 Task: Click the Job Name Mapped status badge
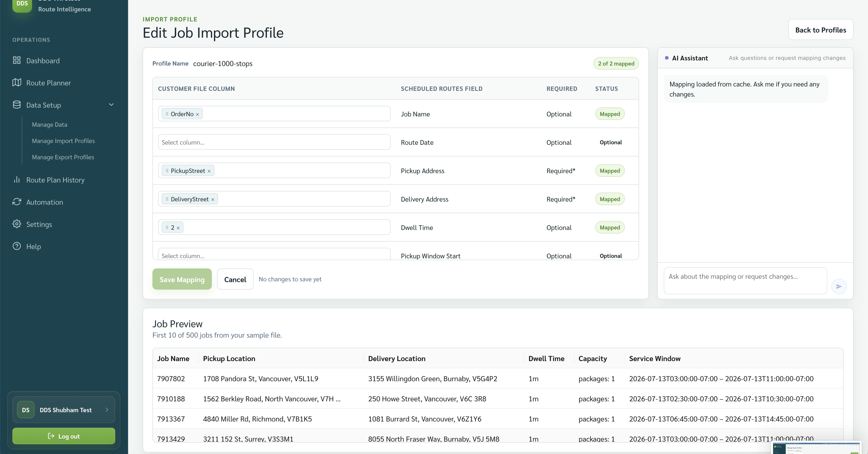(x=610, y=114)
